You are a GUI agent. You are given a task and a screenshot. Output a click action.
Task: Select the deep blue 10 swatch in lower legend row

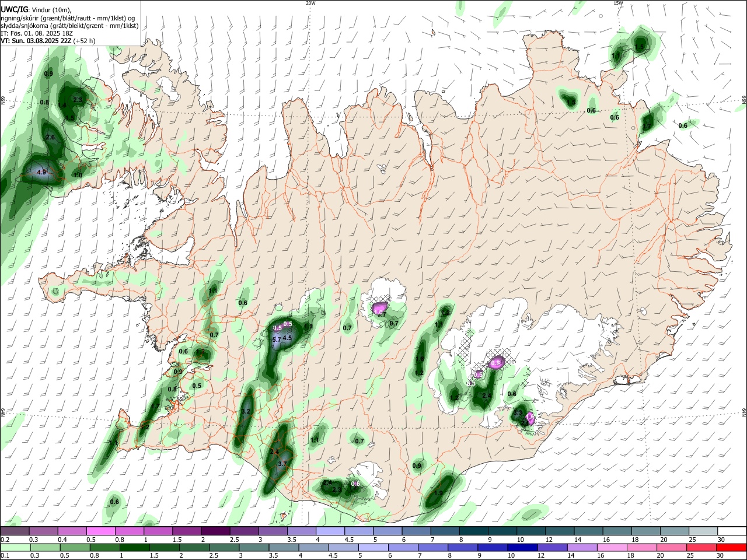(522, 547)
